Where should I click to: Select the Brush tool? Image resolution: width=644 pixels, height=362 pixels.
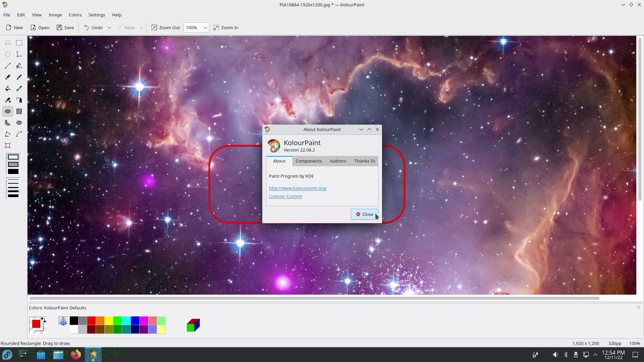pos(19,77)
